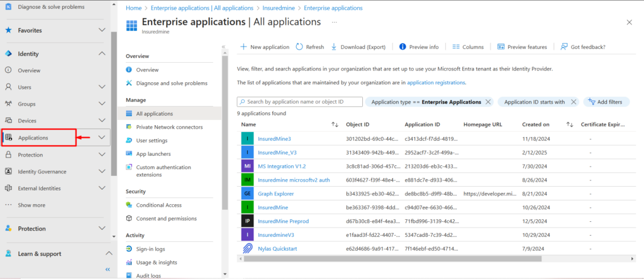
Task: Open All applications in Manage menu
Action: (x=169, y=114)
